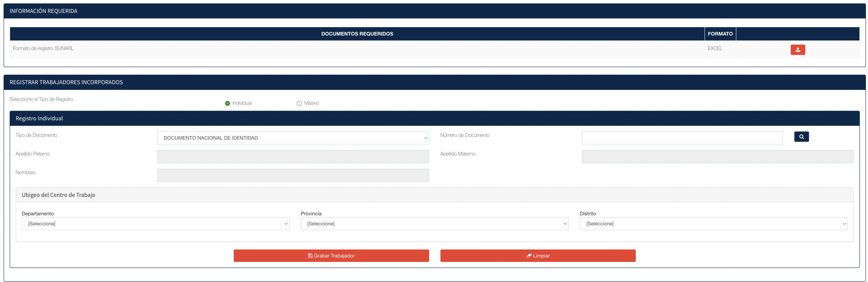Click the Formato column header
Image resolution: width=868 pixels, height=282 pixels.
click(720, 34)
